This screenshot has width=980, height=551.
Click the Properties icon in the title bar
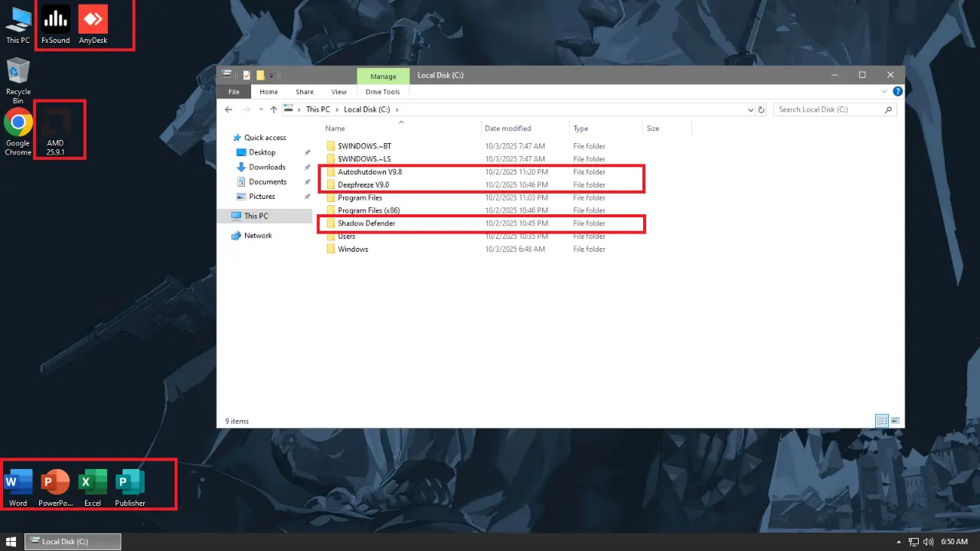point(247,75)
